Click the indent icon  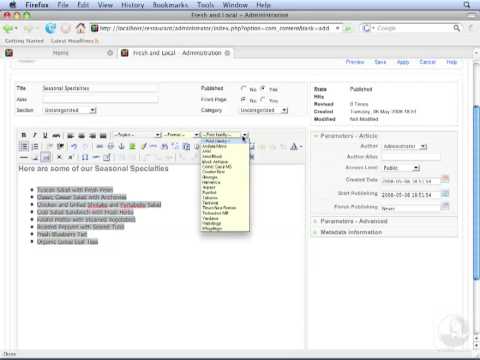[x=60, y=146]
